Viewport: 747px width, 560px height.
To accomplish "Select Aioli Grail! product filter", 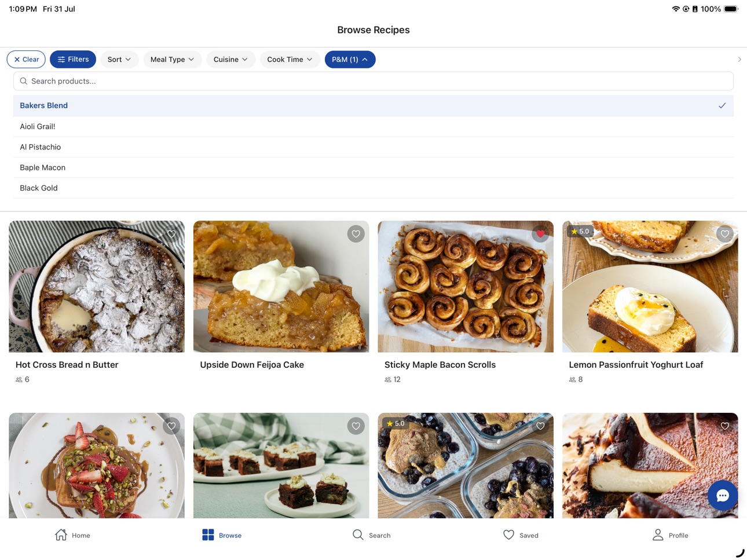I will [x=373, y=126].
